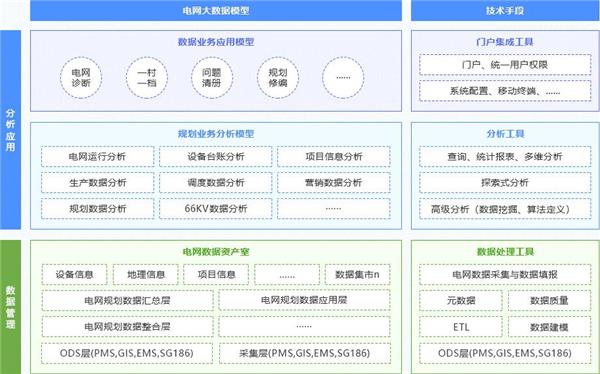Click the 技术手段 header bar
This screenshot has height=374, width=600.
(505, 10)
